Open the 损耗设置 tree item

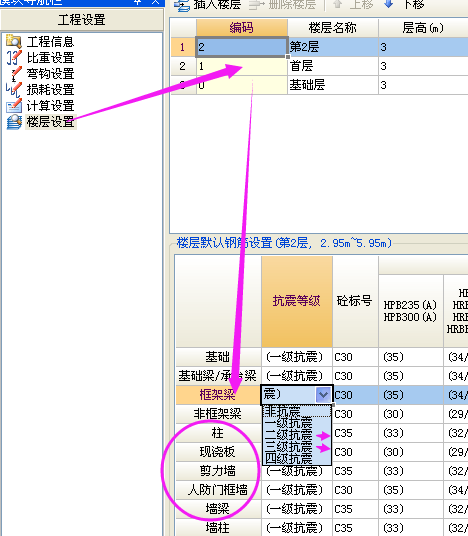click(50, 90)
